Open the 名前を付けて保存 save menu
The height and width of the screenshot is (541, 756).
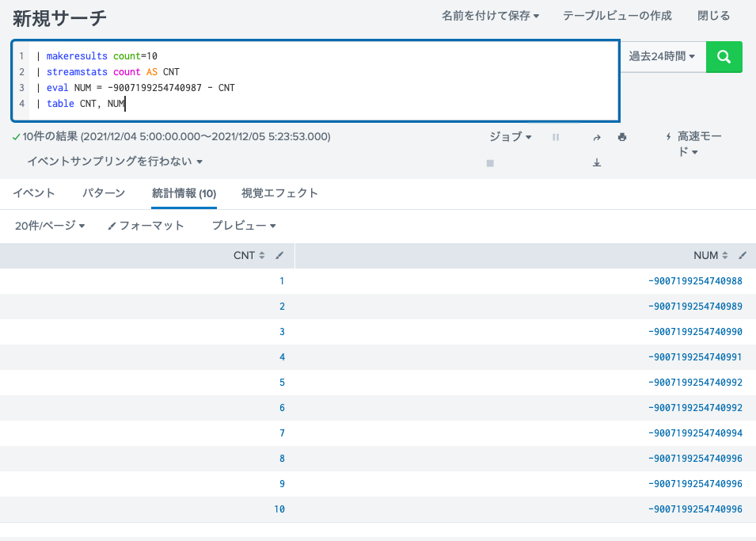490,15
